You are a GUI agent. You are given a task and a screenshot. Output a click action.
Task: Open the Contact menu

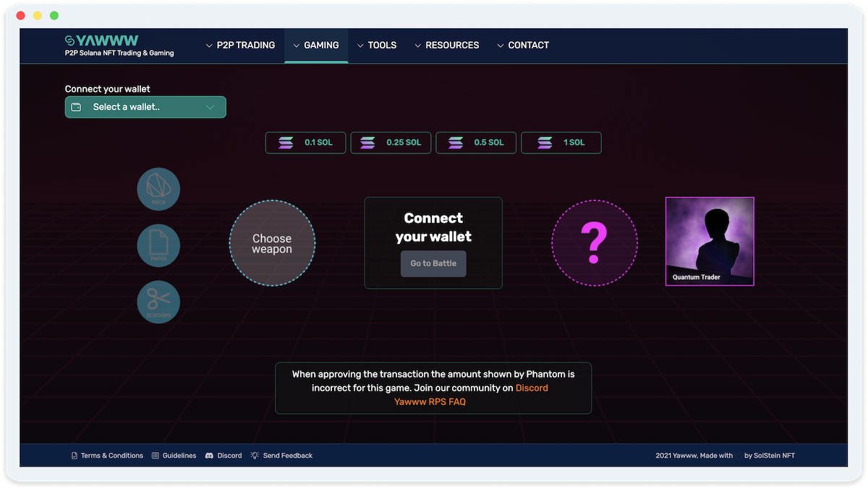[x=522, y=45]
